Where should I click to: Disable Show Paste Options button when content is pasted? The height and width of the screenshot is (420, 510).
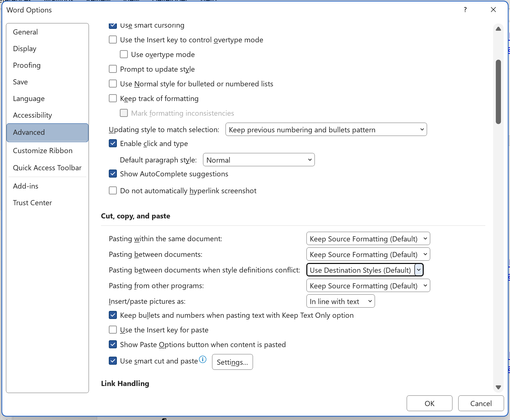click(x=113, y=344)
